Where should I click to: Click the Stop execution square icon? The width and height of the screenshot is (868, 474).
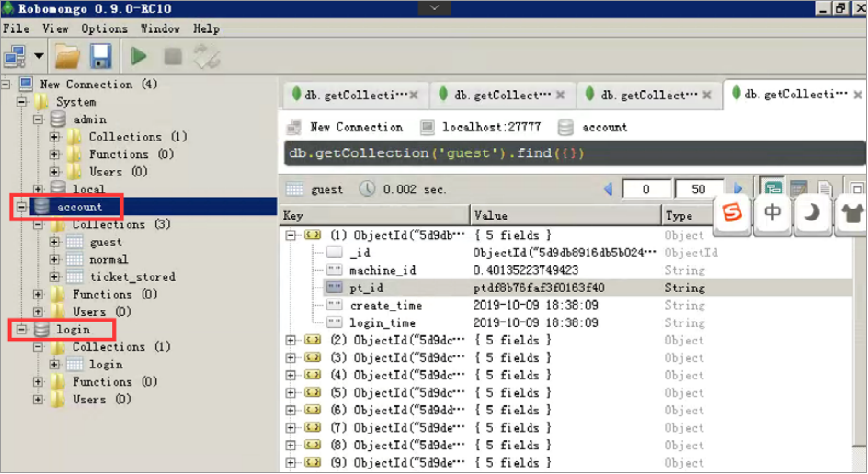[173, 56]
